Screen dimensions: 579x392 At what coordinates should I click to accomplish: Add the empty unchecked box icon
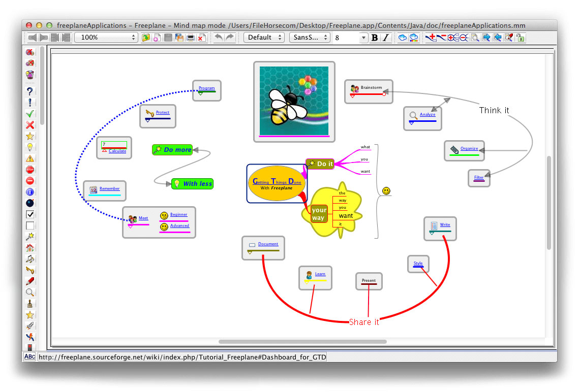[x=30, y=225]
